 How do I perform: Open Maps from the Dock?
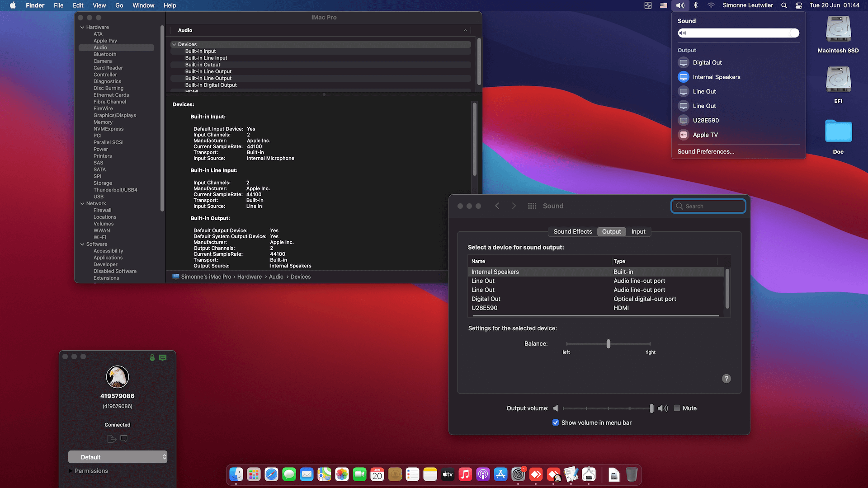tap(324, 474)
